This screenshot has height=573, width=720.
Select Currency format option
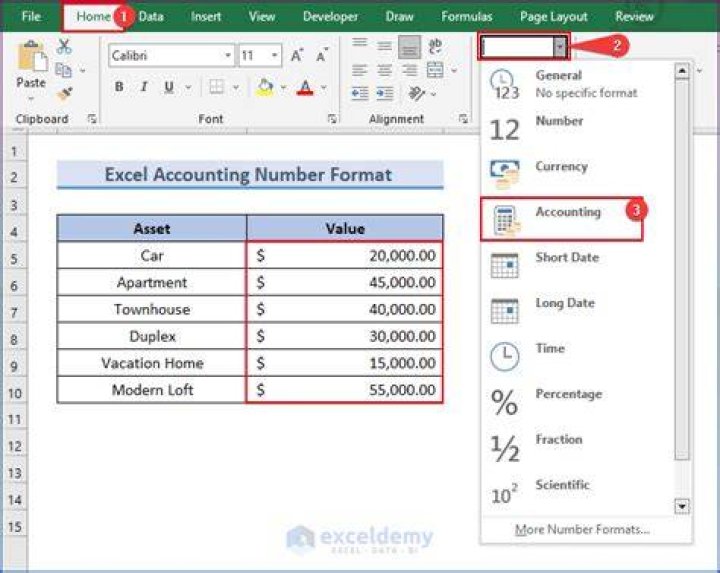pos(576,174)
